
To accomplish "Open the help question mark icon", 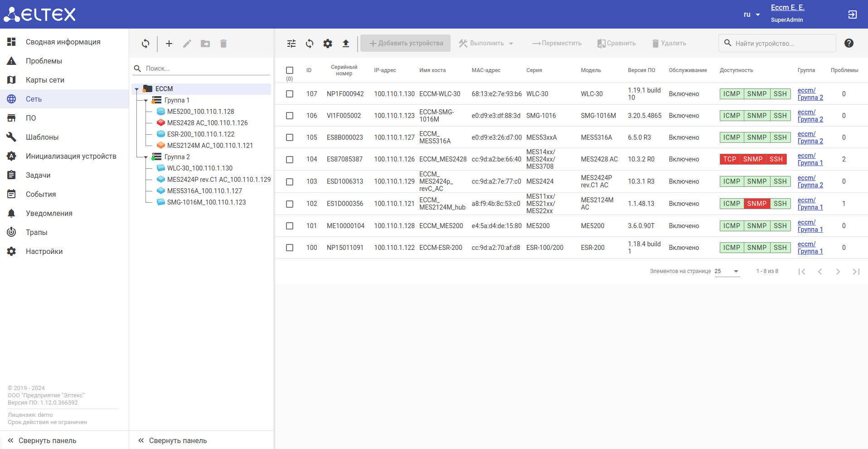I will tap(849, 43).
